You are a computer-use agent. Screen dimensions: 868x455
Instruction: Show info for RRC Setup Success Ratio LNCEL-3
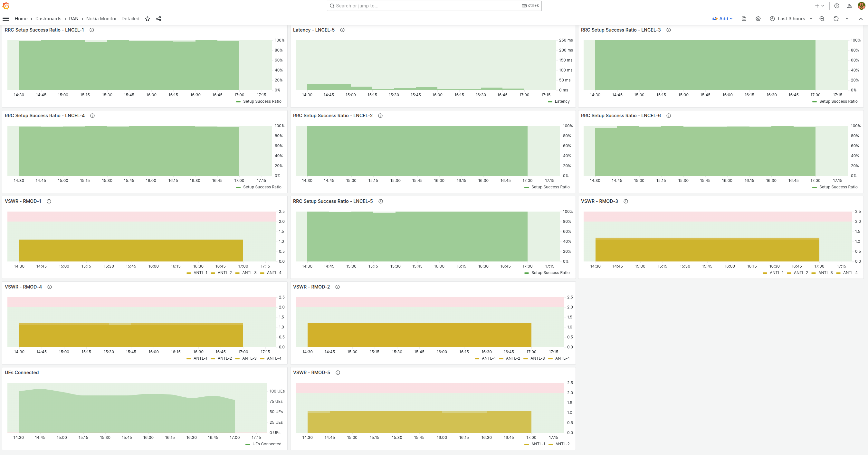pyautogui.click(x=669, y=30)
